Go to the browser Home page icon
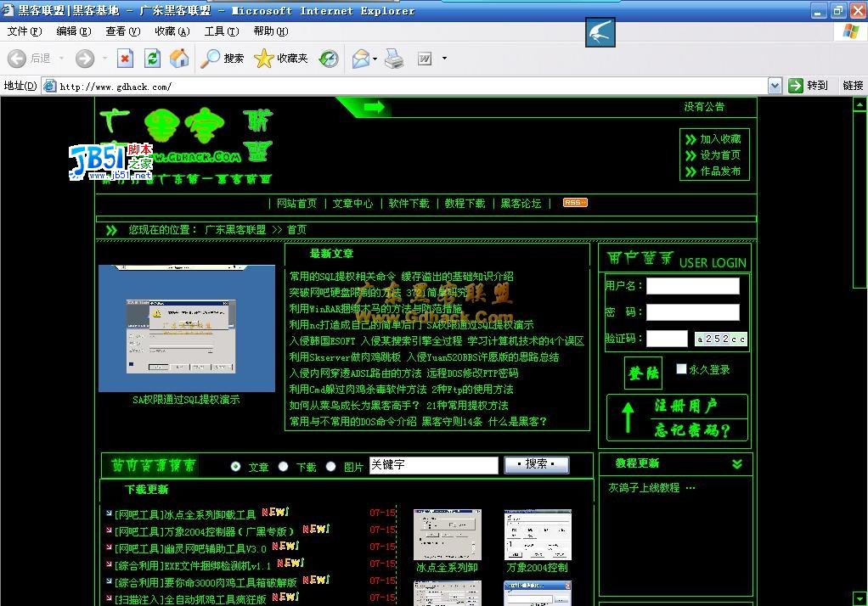 [179, 59]
